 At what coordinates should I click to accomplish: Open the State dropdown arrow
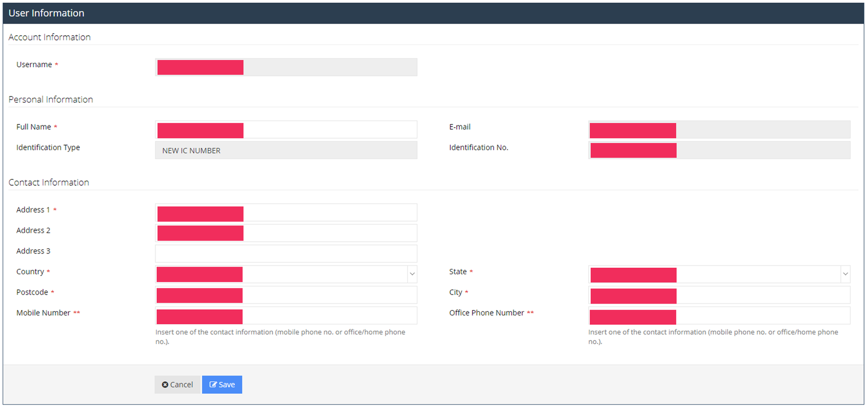[x=845, y=274]
